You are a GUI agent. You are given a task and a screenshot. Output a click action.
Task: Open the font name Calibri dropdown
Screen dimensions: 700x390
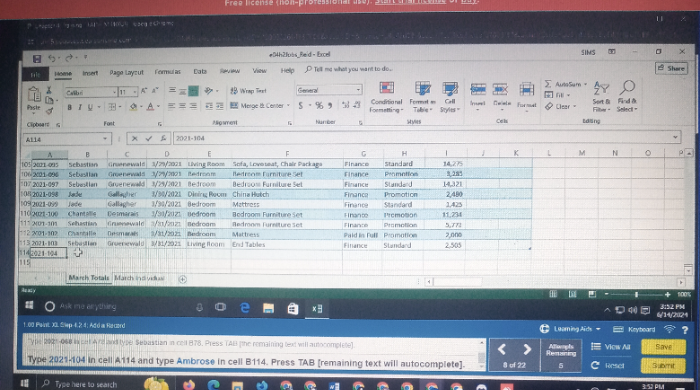114,92
